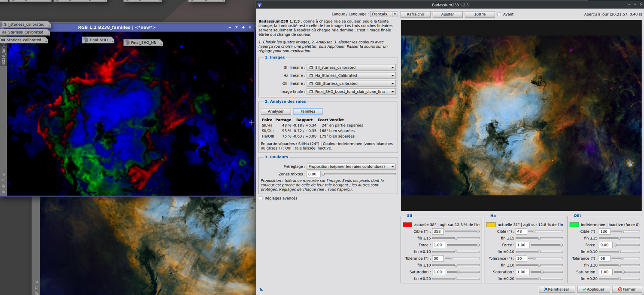
Task: Open the Ha linéaire image dropdown
Action: click(x=351, y=76)
